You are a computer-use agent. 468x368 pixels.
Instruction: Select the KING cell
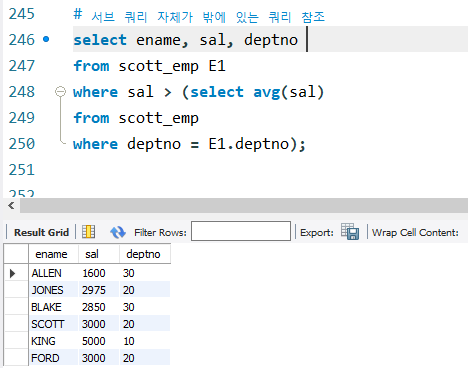point(53,341)
